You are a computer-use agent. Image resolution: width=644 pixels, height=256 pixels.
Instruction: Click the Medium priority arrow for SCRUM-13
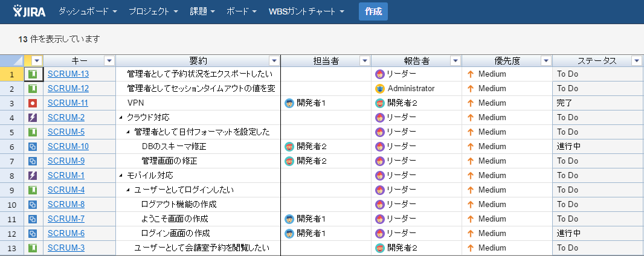tap(470, 74)
